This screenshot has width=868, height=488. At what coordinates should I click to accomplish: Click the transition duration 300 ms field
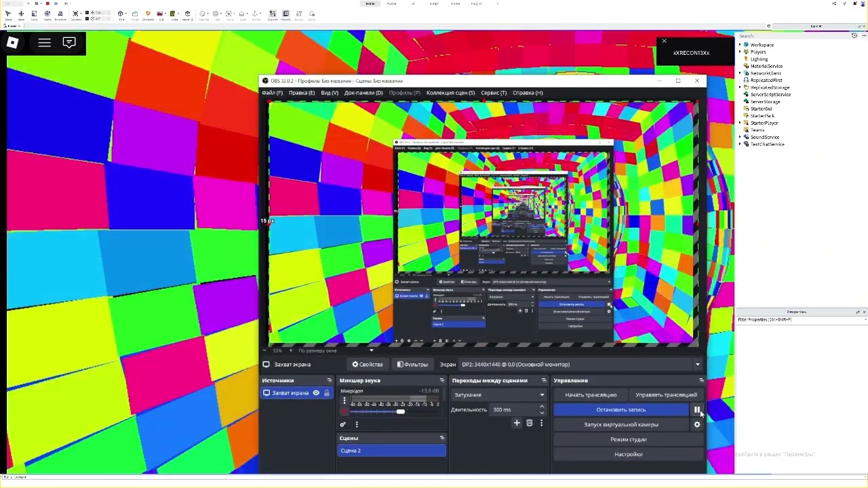[x=514, y=410]
